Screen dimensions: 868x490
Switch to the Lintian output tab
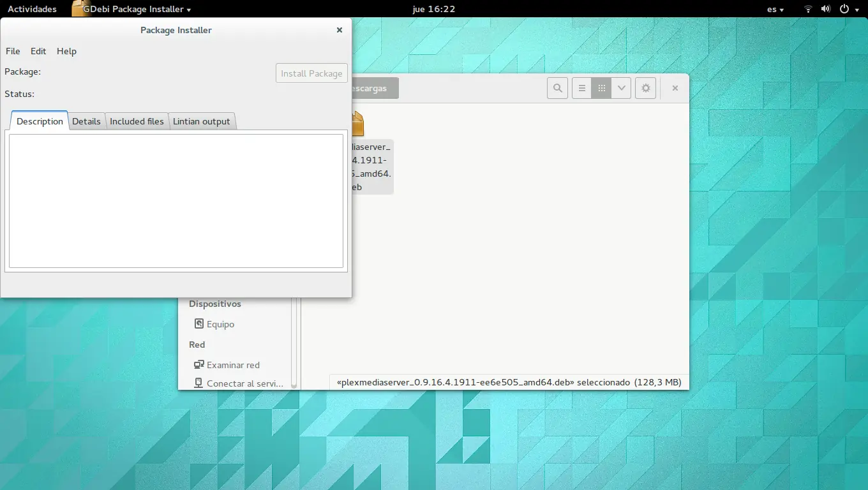point(202,121)
